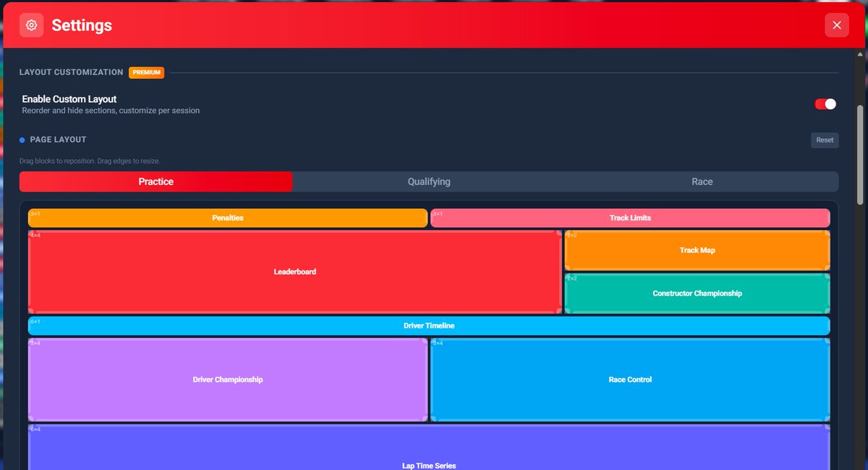Click the PAGE LAYOUT heading text
This screenshot has width=868, height=470.
pyautogui.click(x=58, y=140)
